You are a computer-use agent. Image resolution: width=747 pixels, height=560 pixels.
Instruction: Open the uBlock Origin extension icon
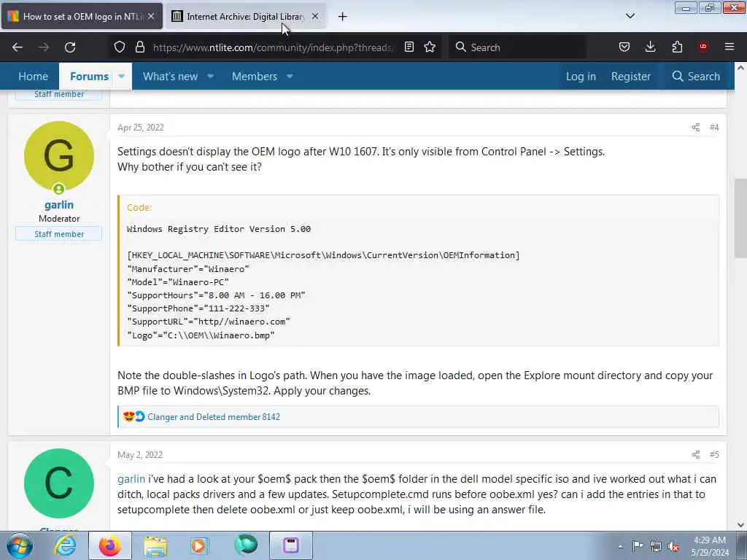(x=703, y=47)
